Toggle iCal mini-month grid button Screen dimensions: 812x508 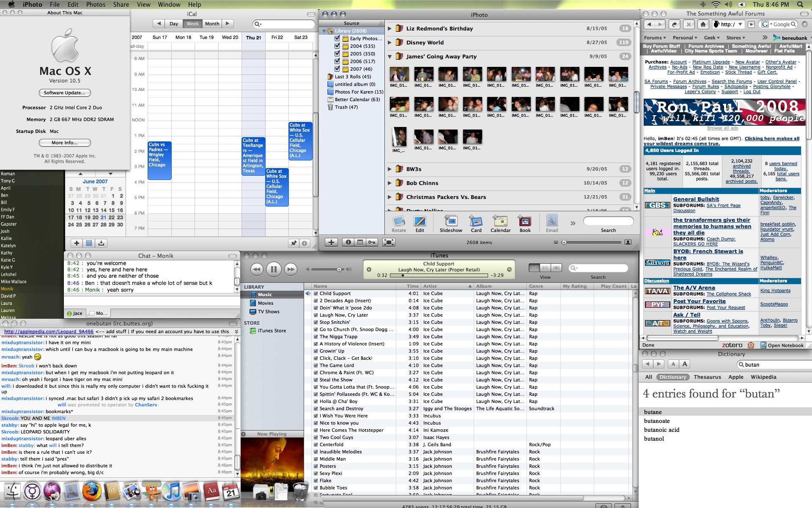(x=89, y=243)
